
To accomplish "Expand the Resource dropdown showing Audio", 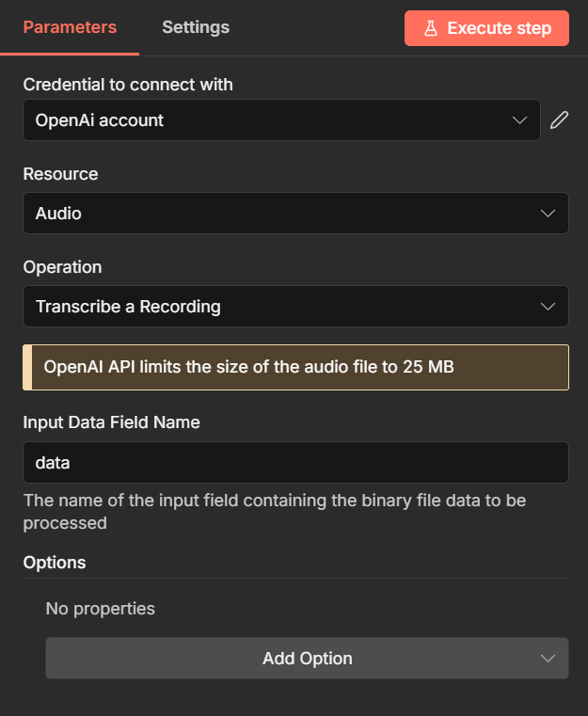I will (x=282, y=214).
